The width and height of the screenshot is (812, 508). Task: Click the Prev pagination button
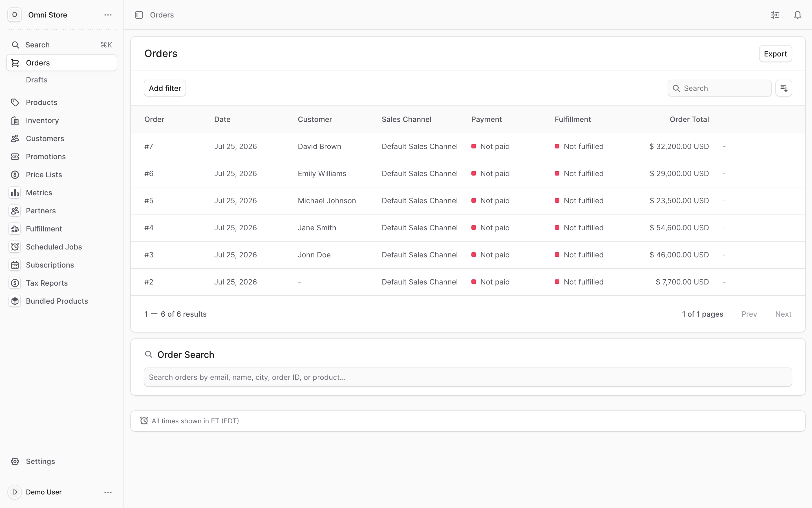[749, 314]
